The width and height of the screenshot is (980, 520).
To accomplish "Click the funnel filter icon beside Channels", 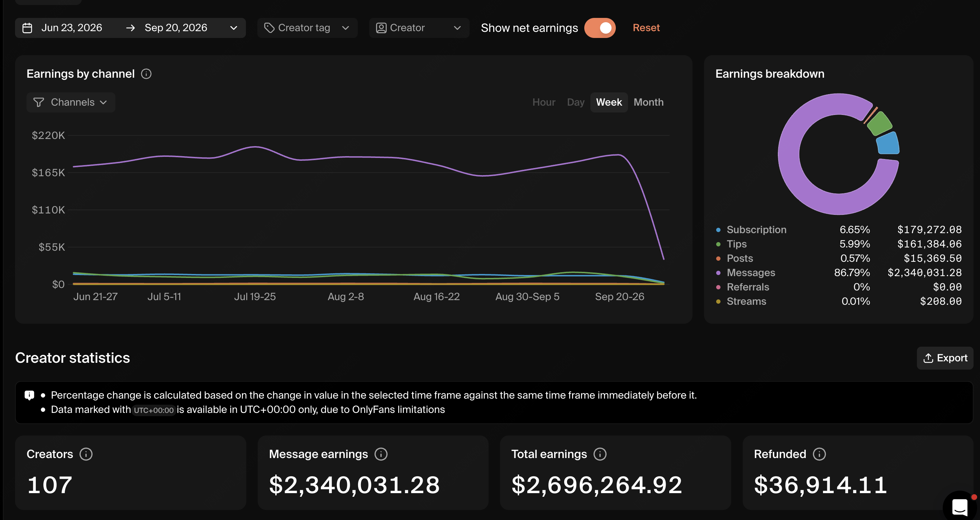I will click(38, 102).
